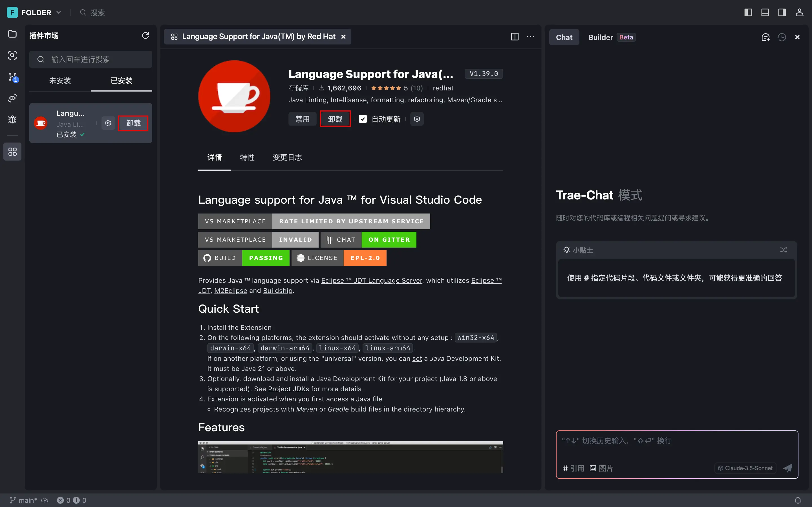Open editor more actions ellipsis menu
This screenshot has width=812, height=507.
point(531,37)
